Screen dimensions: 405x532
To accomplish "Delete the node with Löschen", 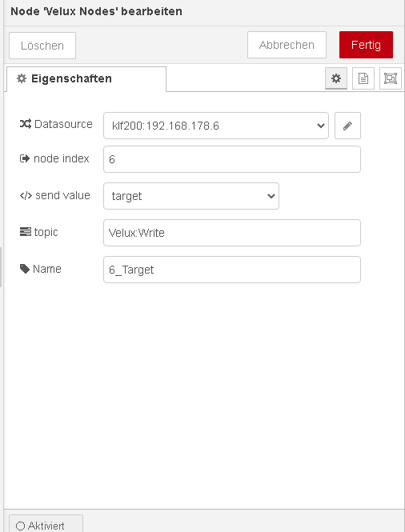I will (42, 46).
